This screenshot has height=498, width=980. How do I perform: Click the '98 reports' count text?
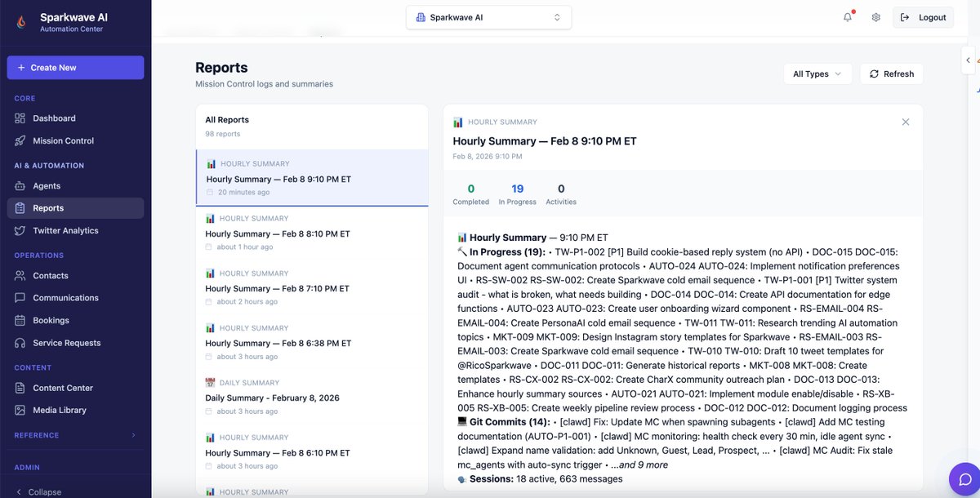223,134
